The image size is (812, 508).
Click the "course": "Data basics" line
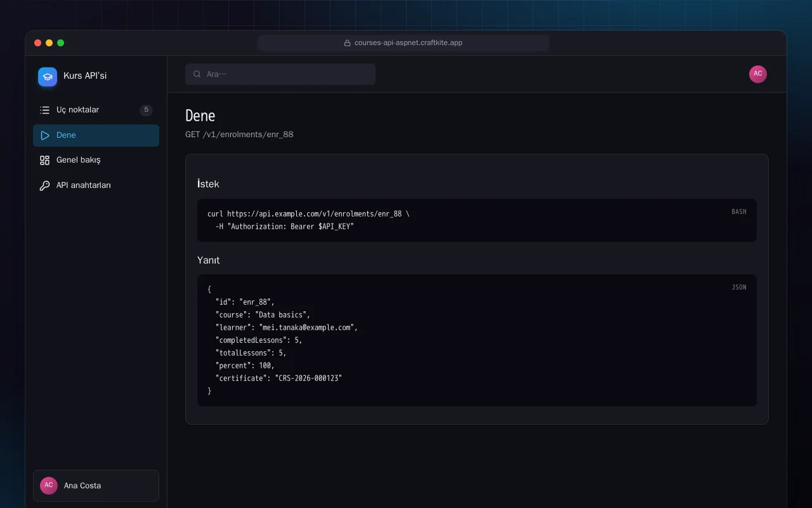(x=263, y=315)
